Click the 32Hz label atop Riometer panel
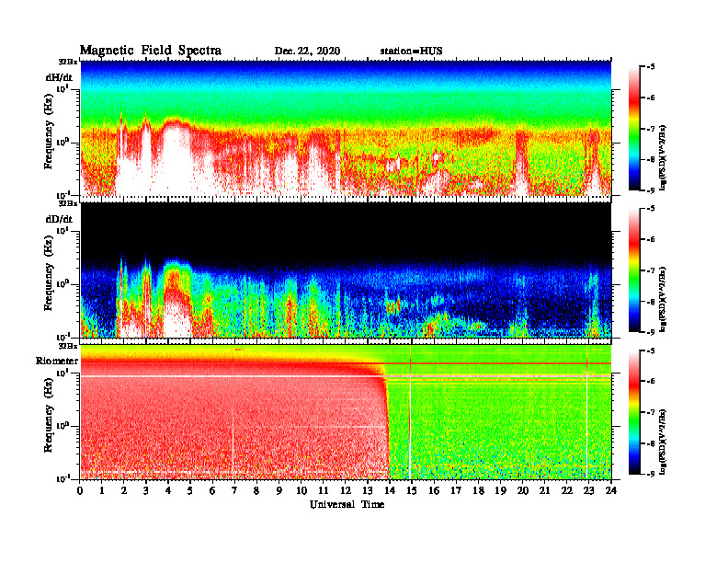 (68, 346)
